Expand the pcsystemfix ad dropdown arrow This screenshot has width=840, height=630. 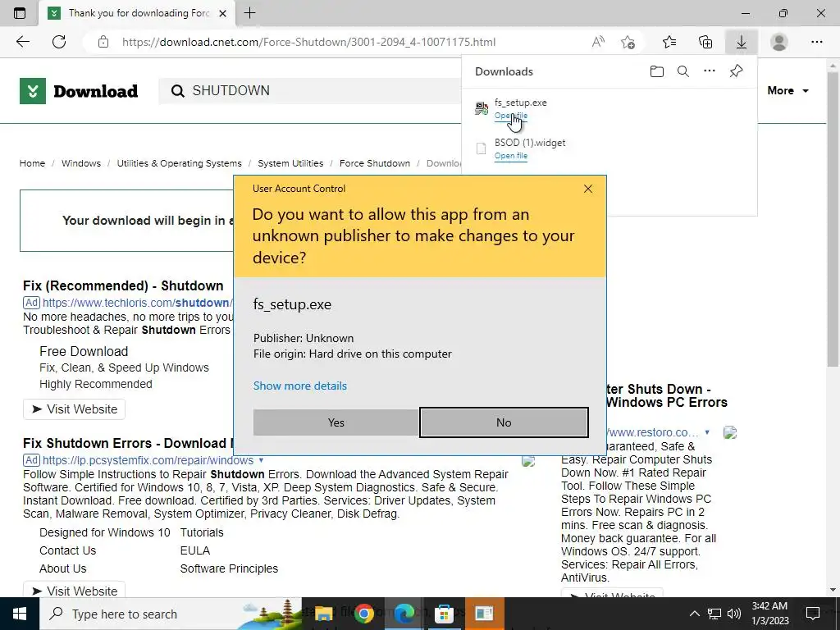pyautogui.click(x=261, y=460)
